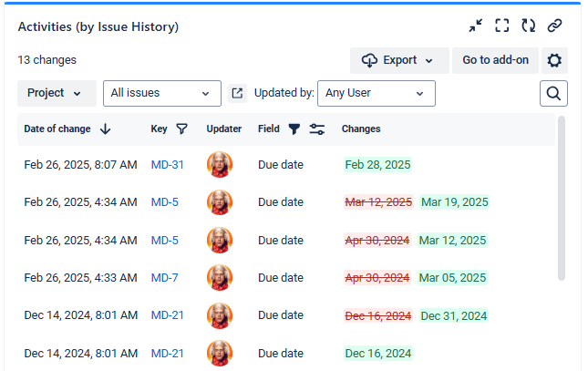Click updater avatar in MD-31 row
Image resolution: width=588 pixels, height=371 pixels.
point(220,165)
